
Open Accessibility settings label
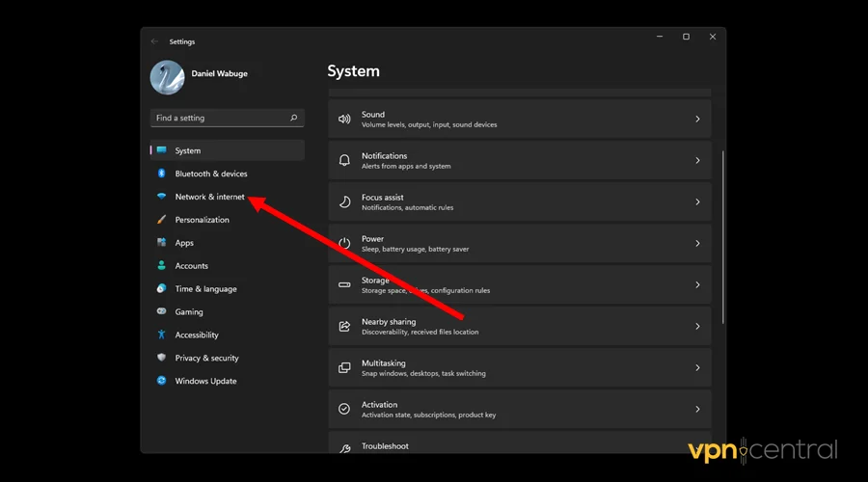pyautogui.click(x=197, y=335)
